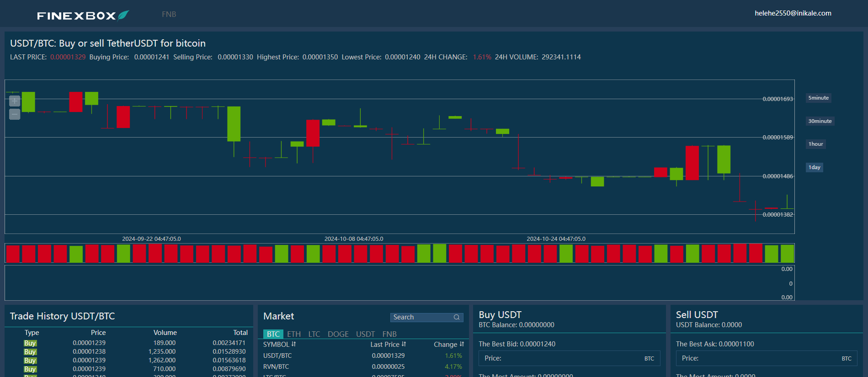Sort market by Change arrows

462,344
